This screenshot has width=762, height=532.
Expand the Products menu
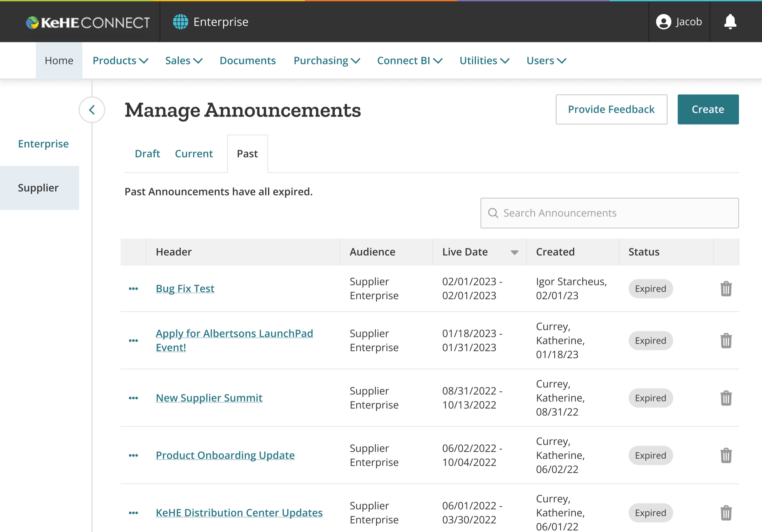(x=120, y=60)
